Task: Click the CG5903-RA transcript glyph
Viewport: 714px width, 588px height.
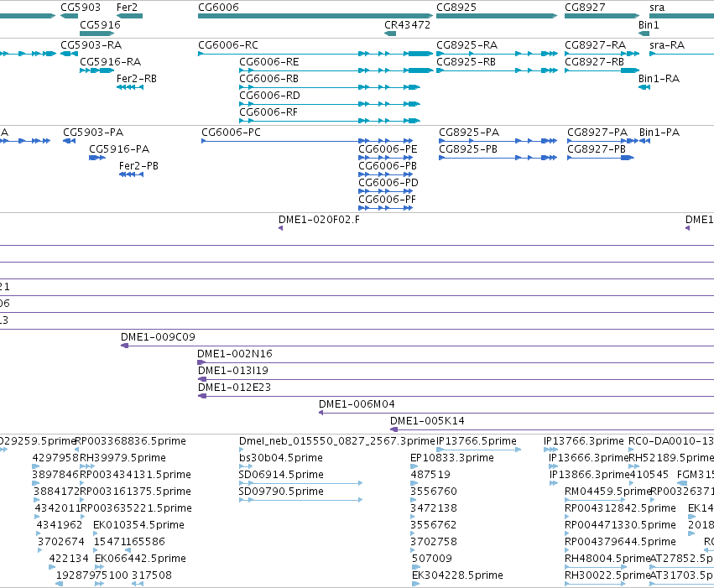Action: (x=69, y=54)
